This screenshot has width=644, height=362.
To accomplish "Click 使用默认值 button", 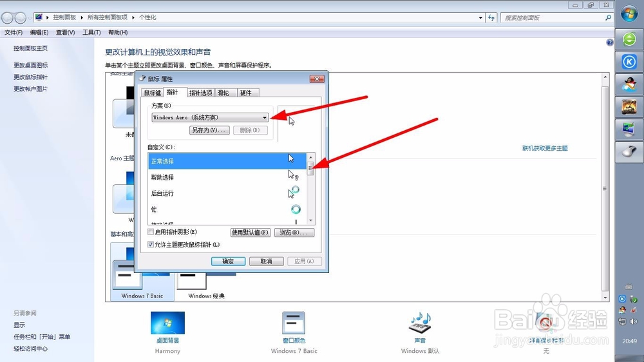I will 250,233.
